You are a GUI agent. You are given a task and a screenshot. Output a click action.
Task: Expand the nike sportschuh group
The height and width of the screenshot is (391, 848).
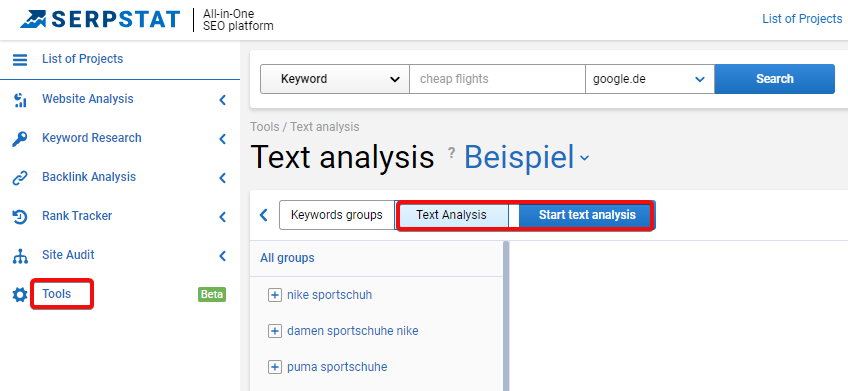pyautogui.click(x=275, y=295)
